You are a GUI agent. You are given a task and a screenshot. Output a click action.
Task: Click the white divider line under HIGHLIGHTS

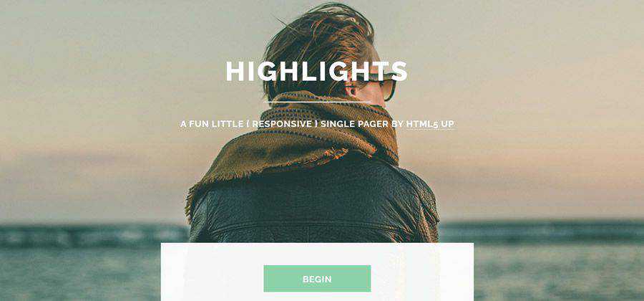pos(317,102)
